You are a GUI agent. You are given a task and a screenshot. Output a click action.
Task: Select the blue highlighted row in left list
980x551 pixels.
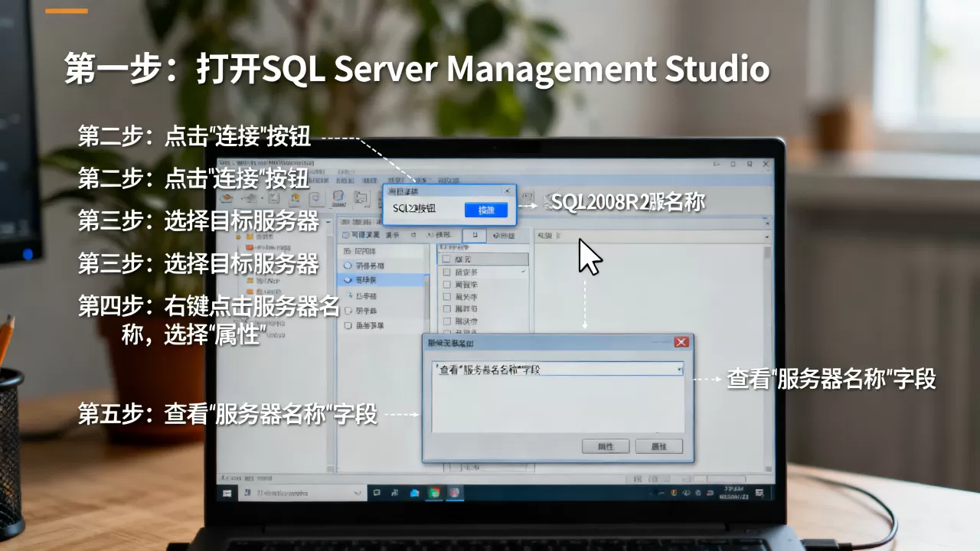(381, 280)
